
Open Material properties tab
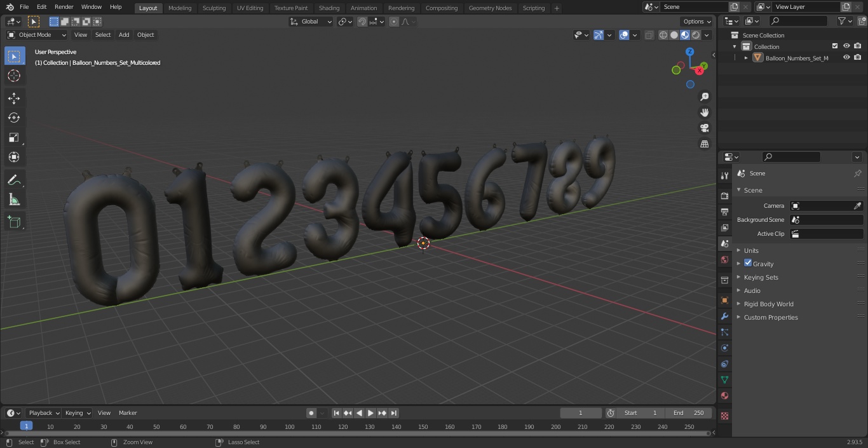pyautogui.click(x=724, y=395)
